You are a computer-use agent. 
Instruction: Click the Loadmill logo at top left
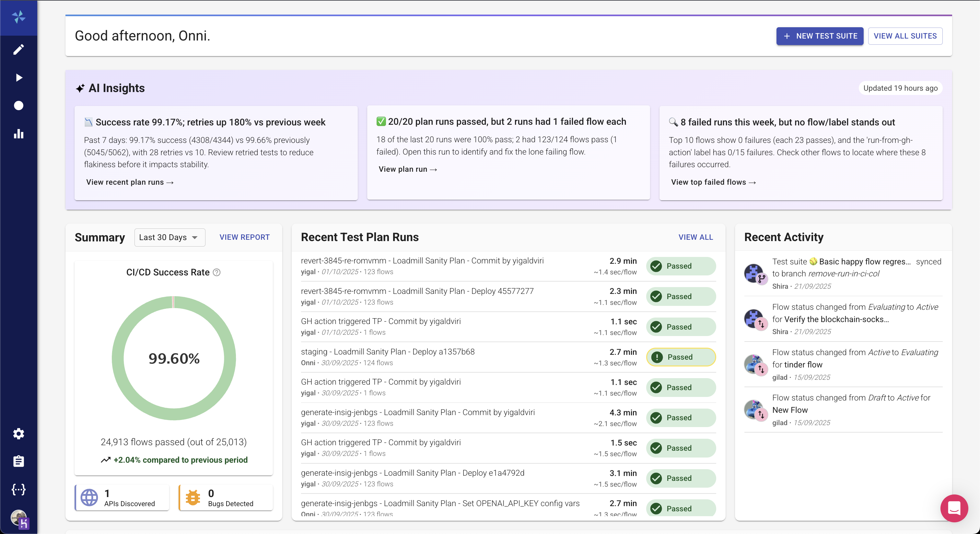(x=18, y=17)
